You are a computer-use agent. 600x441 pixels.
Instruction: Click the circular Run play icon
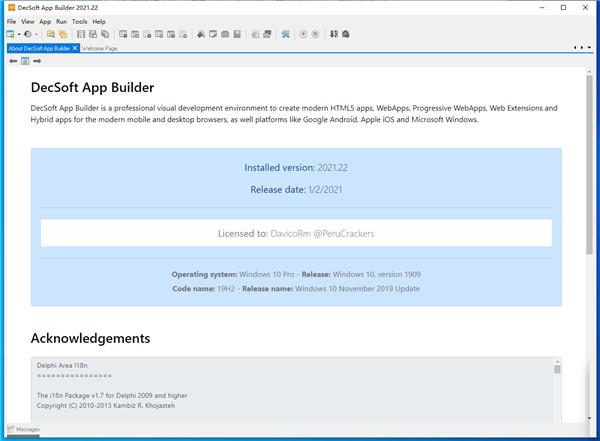click(x=303, y=34)
